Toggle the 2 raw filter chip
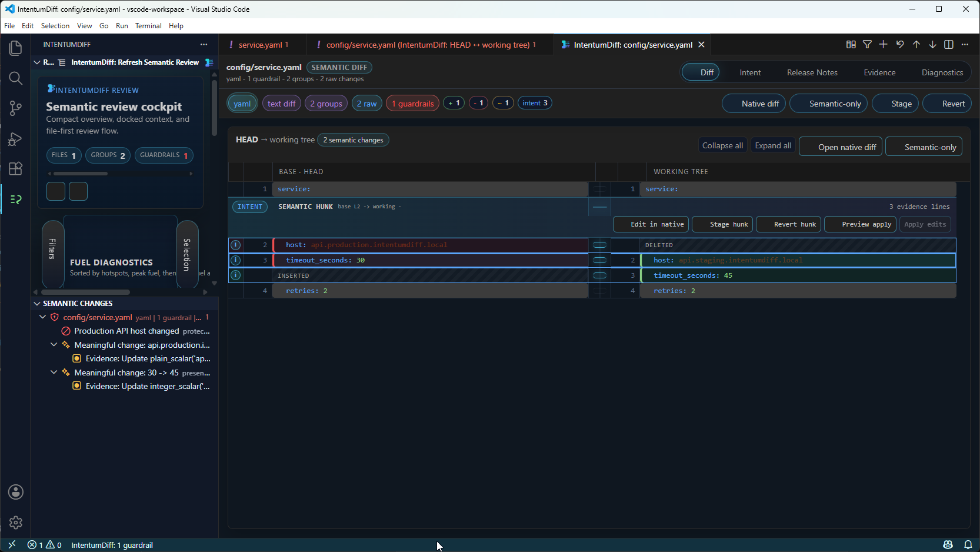This screenshot has height=552, width=980. 367,104
